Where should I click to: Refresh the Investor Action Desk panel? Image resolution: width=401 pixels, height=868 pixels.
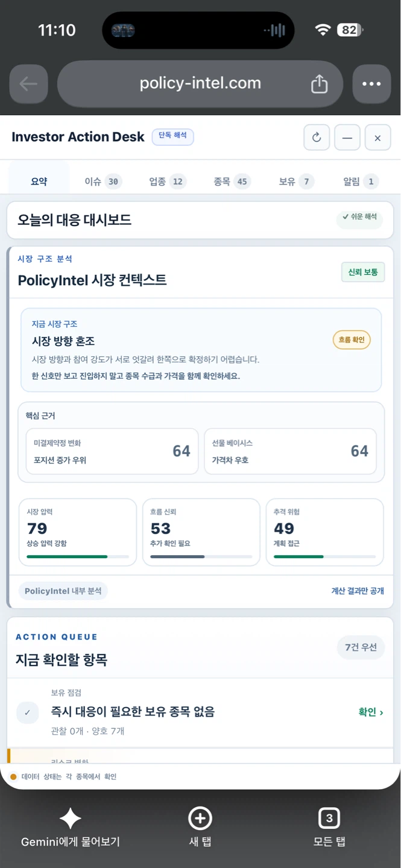click(317, 137)
